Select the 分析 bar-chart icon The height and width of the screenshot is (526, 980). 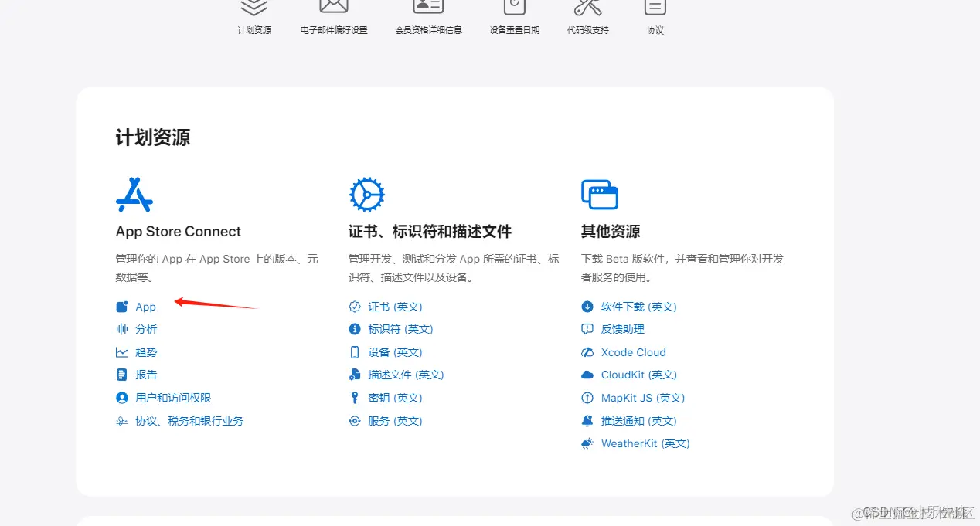pos(122,328)
